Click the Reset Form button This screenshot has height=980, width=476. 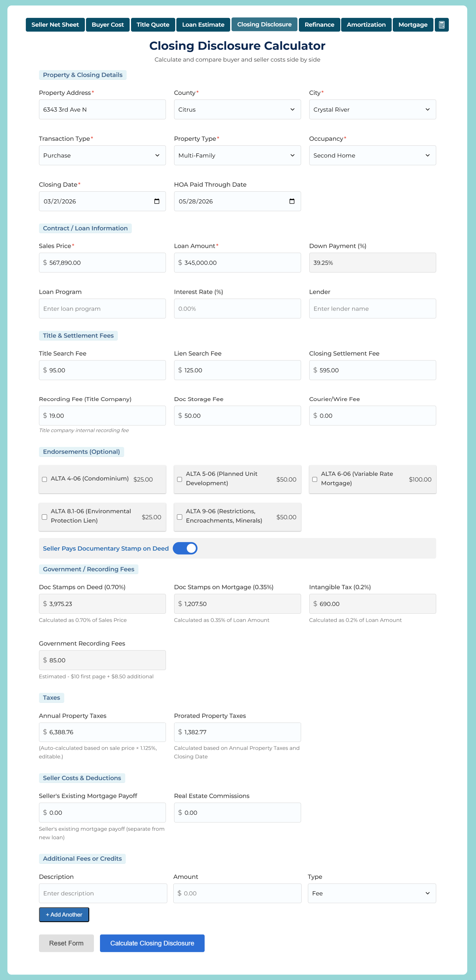click(66, 943)
